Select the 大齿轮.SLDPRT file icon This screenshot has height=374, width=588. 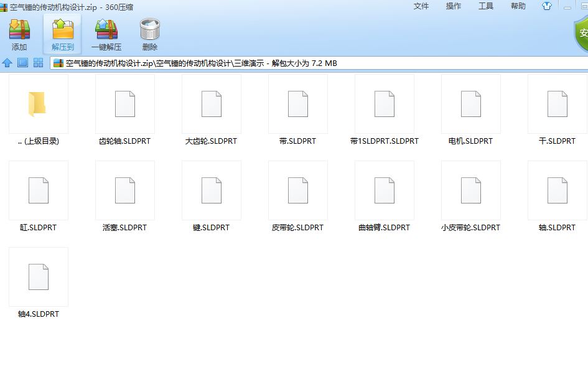pos(212,104)
